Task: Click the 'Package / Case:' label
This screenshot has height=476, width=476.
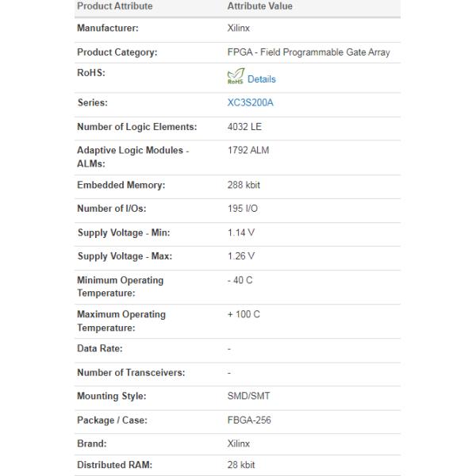Action: (112, 420)
